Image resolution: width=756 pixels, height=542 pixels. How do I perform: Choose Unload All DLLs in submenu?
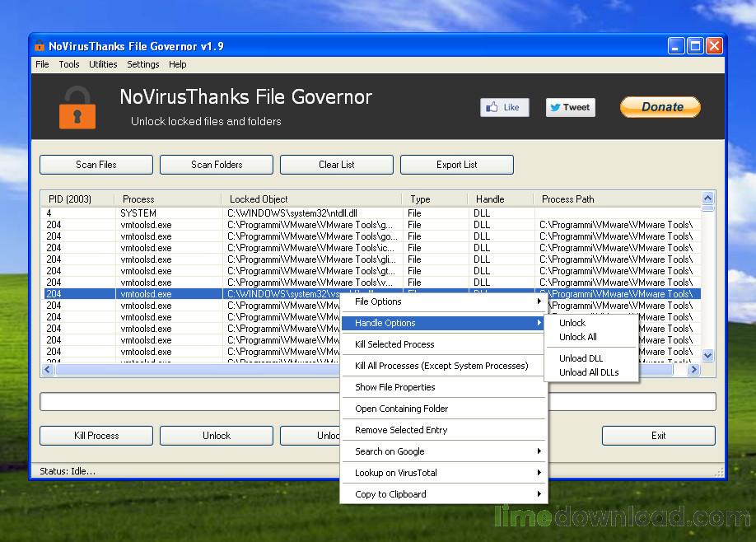click(x=591, y=372)
